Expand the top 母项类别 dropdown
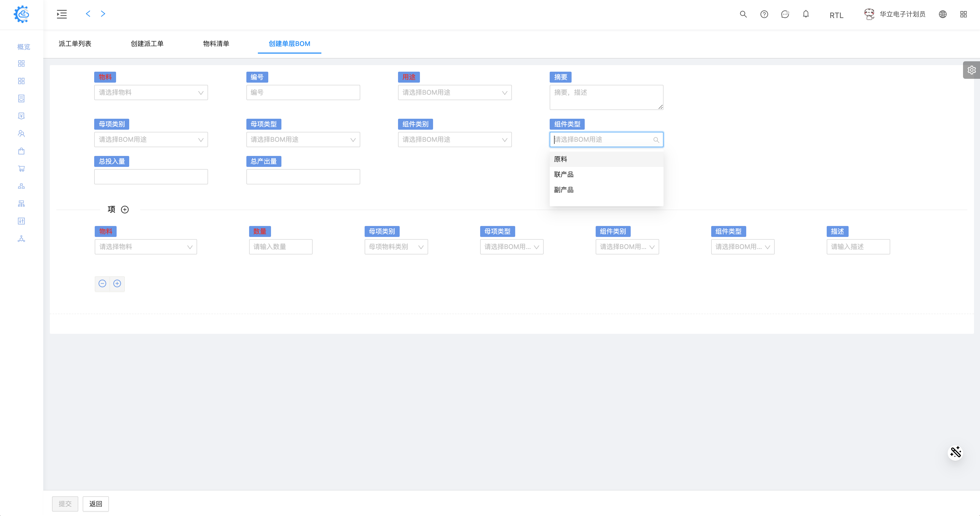 click(x=151, y=140)
